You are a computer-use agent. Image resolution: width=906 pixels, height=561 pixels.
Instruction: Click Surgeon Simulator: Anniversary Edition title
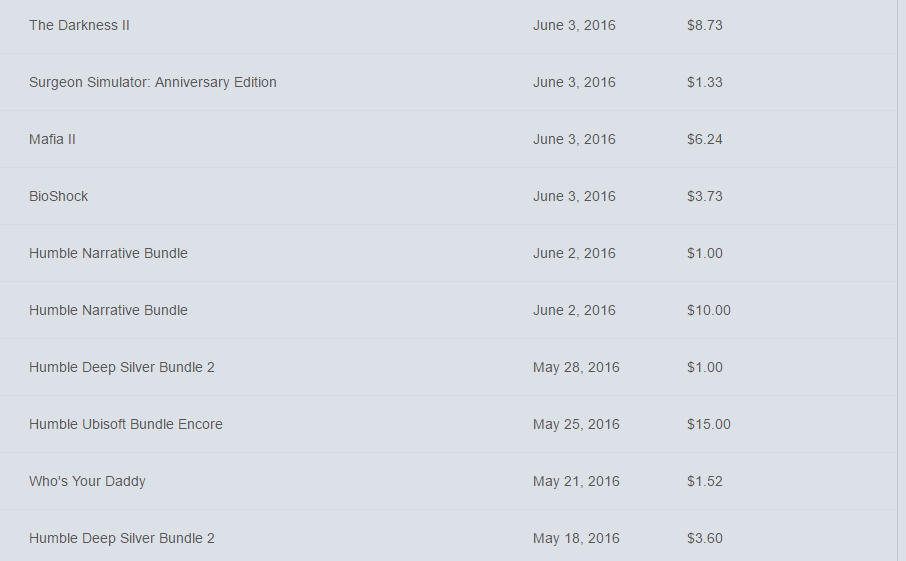[x=152, y=82]
